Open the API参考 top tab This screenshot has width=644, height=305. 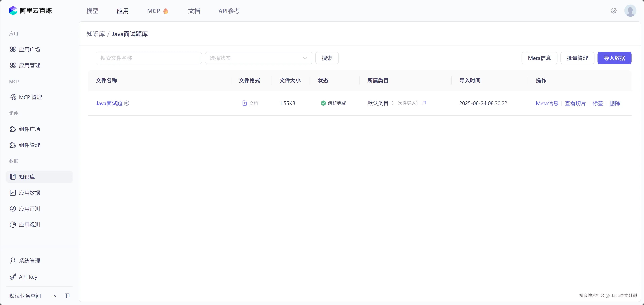229,11
